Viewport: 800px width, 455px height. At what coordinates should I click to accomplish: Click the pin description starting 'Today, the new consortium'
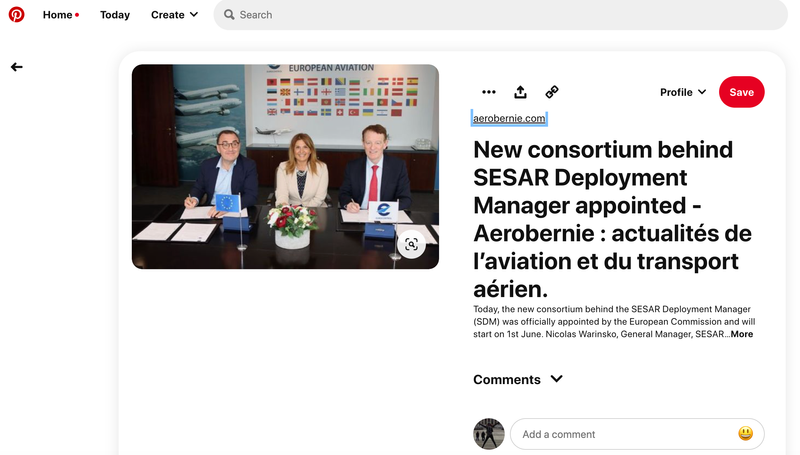pyautogui.click(x=614, y=321)
